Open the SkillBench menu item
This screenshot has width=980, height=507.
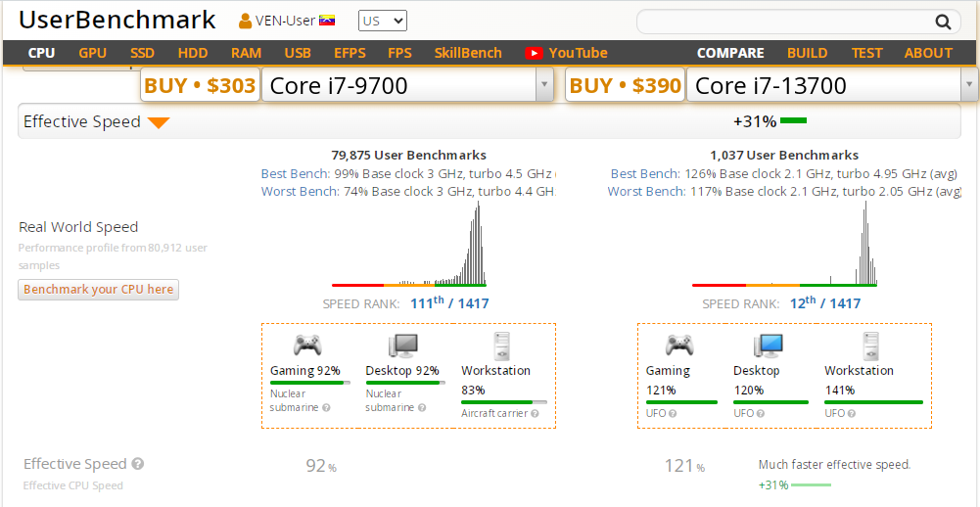click(x=468, y=53)
